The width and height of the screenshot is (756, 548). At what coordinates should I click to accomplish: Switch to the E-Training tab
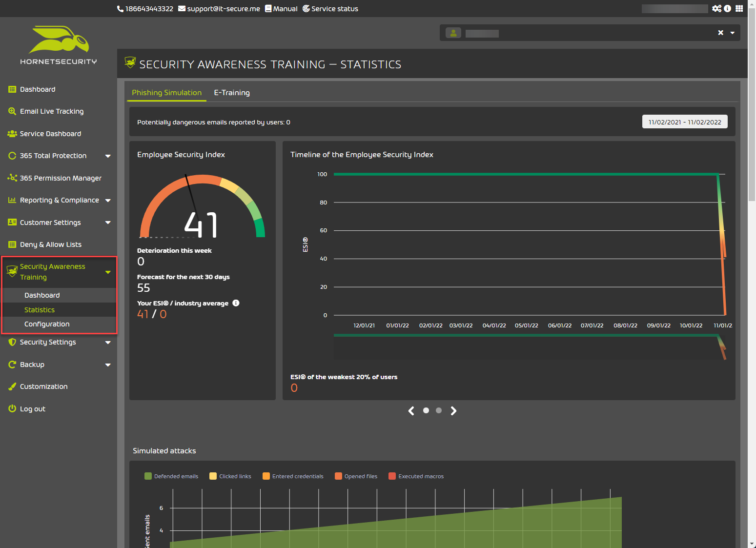[232, 93]
